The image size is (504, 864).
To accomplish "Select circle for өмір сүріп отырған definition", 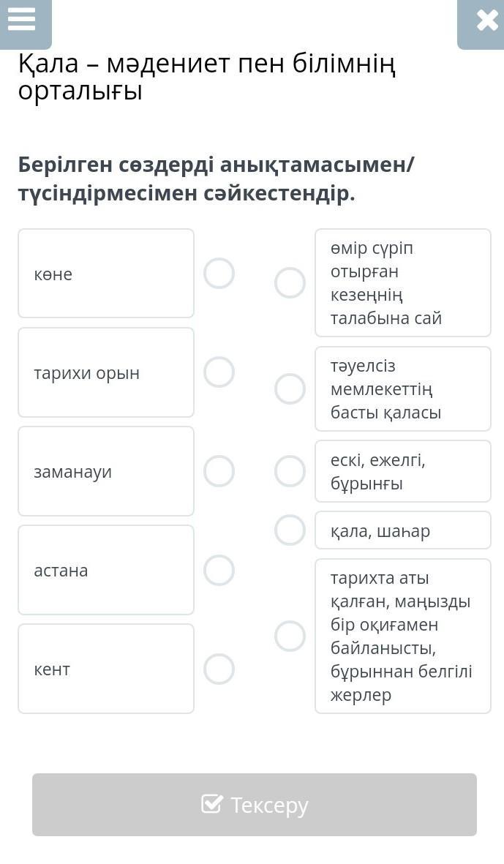I will point(290,283).
